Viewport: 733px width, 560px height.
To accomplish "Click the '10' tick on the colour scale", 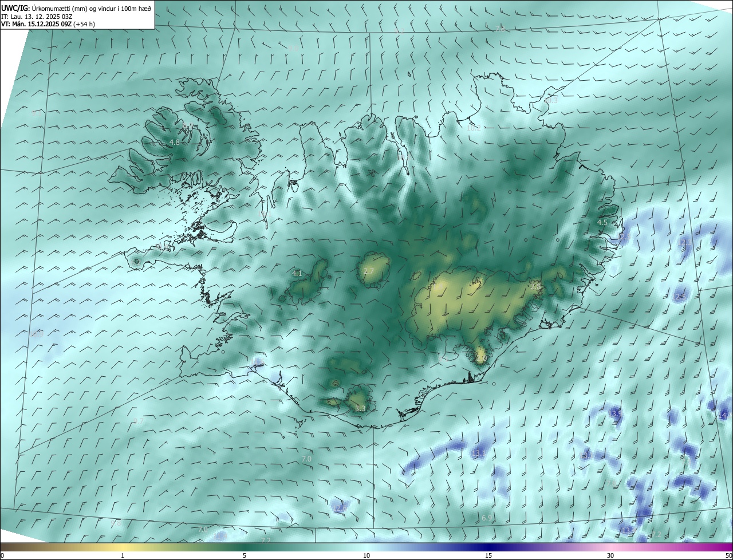I will tap(366, 555).
